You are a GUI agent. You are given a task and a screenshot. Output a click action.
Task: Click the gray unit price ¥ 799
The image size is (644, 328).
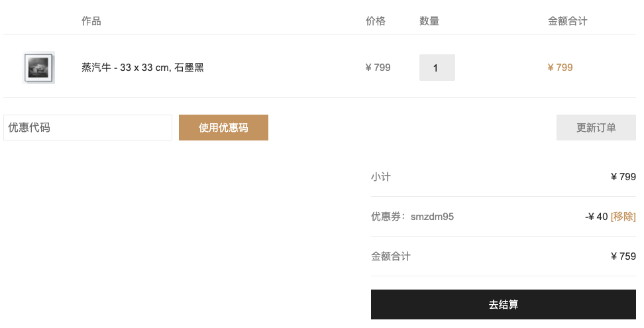point(378,68)
